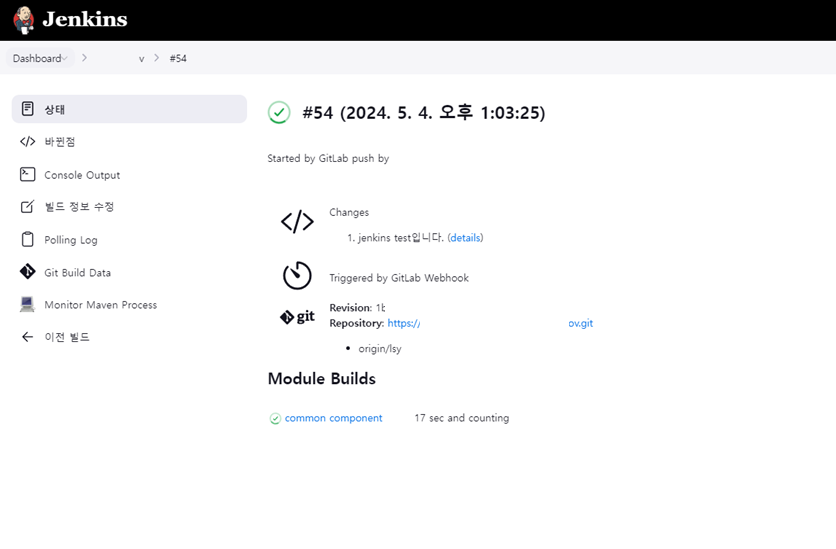Screen dimensions: 836x549
Task: Open the 바뀐점 changes menu item
Action: tap(60, 142)
